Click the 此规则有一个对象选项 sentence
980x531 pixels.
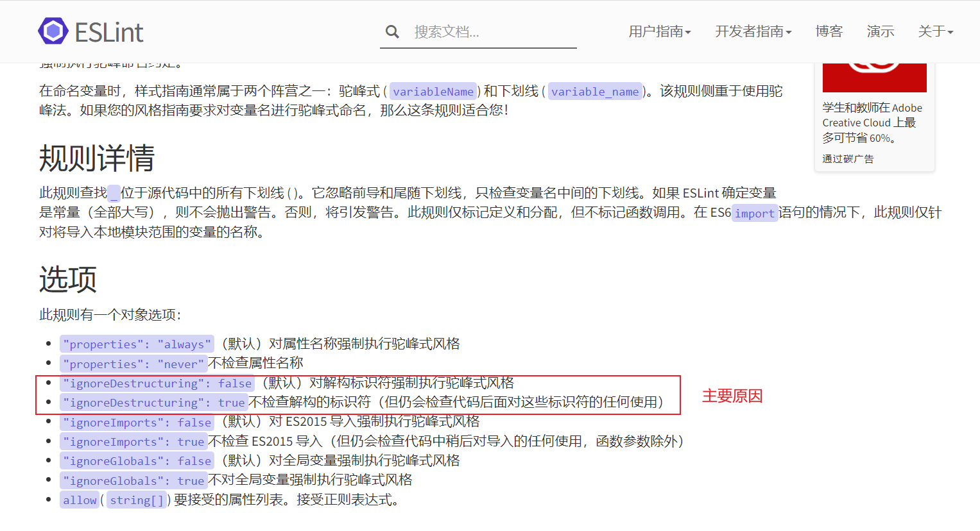[x=110, y=315]
